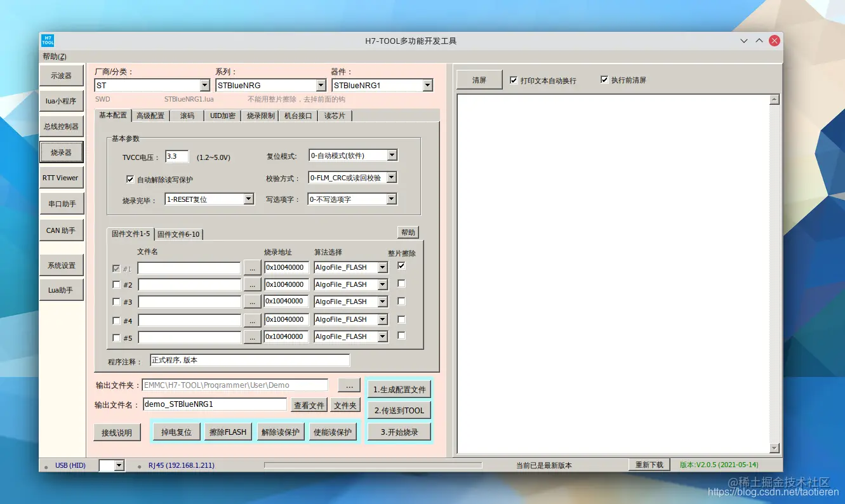Expand the 厂商/分类 ST dropdown
The height and width of the screenshot is (504, 845).
pyautogui.click(x=204, y=85)
